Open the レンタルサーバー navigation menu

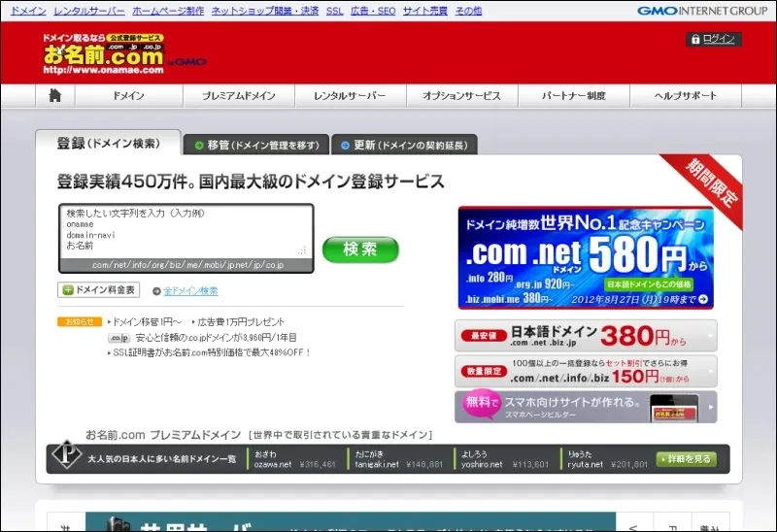point(351,95)
